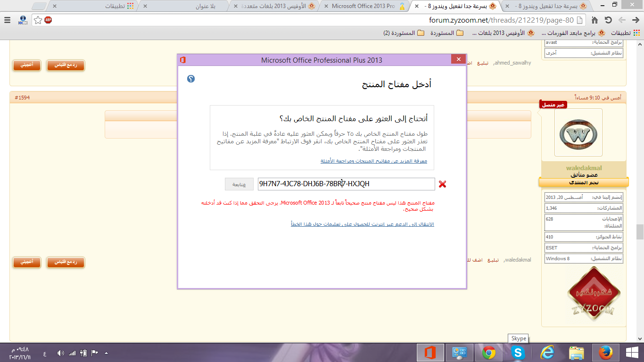
Task: Click أعجبني on waledakmal's post
Action: [26, 262]
